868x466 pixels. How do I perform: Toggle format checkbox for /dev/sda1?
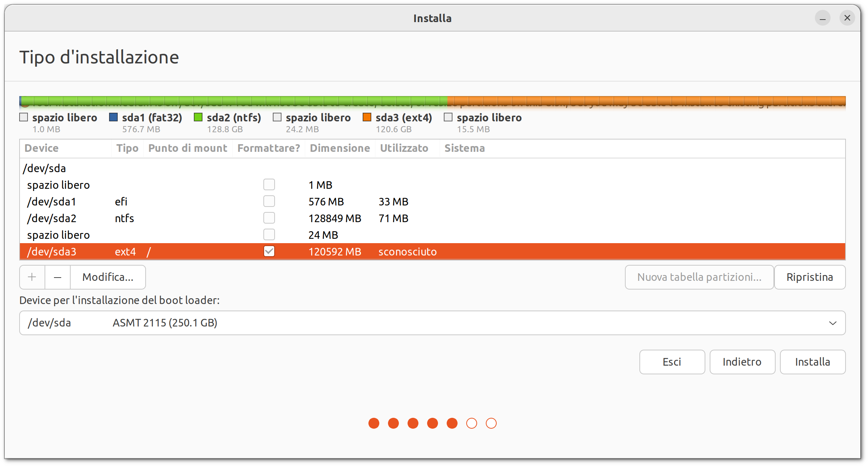[269, 201]
